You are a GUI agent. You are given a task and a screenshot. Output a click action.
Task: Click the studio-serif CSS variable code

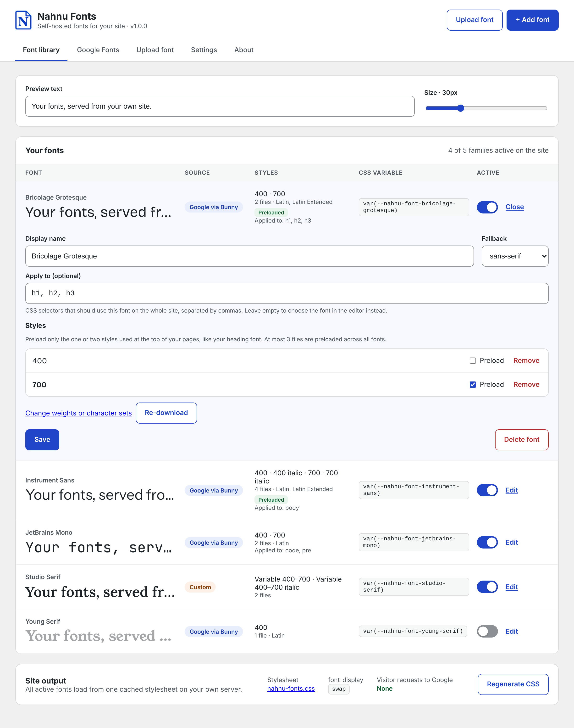pyautogui.click(x=414, y=587)
